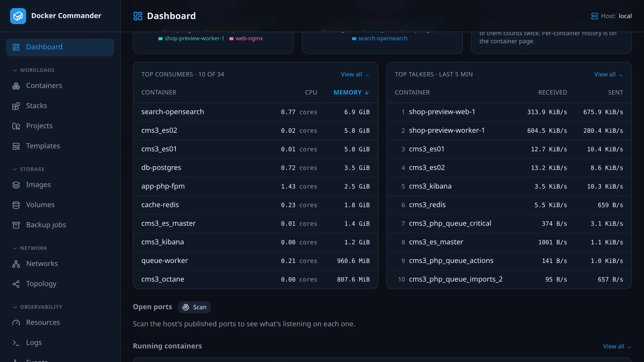The width and height of the screenshot is (644, 362).
Task: Click the Stacks icon in sidebar
Action: [x=16, y=106]
